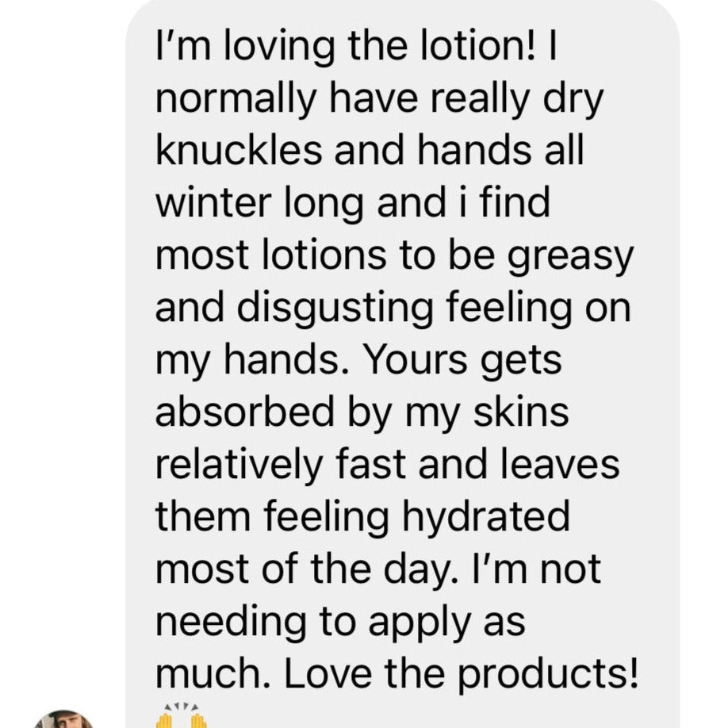Viewport: 728px width, 728px height.
Task: Click the sentence "Love the products!"
Action: click(461, 675)
